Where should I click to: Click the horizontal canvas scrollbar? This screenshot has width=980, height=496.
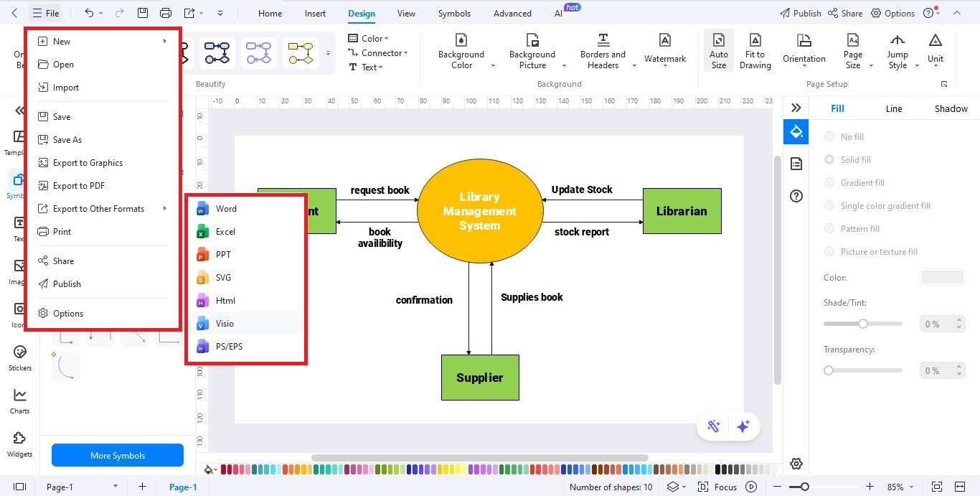479,458
